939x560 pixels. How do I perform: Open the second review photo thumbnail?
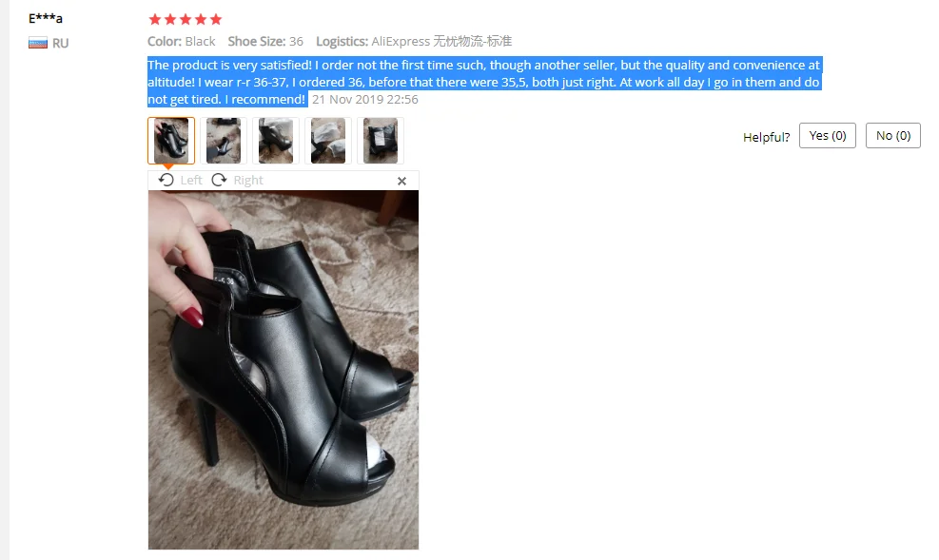[x=224, y=141]
